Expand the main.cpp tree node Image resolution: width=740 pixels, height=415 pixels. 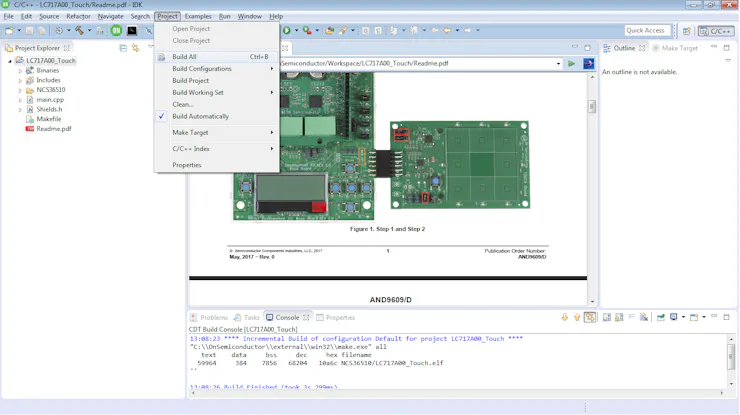20,100
